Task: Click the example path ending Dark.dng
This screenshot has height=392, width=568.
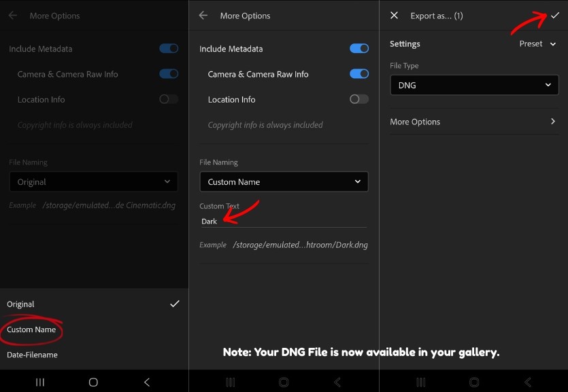Action: click(x=300, y=245)
